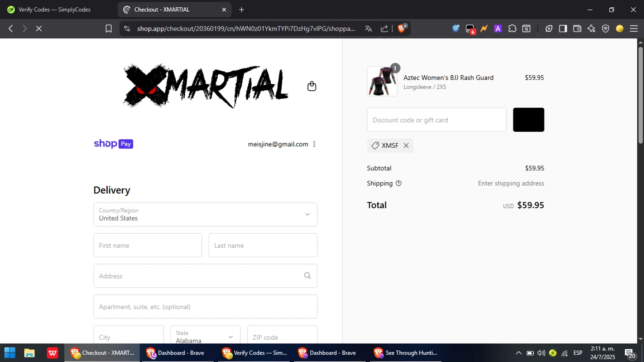Switch to See Through Hunti... taskbar window
This screenshot has height=362, width=644.
405,353
